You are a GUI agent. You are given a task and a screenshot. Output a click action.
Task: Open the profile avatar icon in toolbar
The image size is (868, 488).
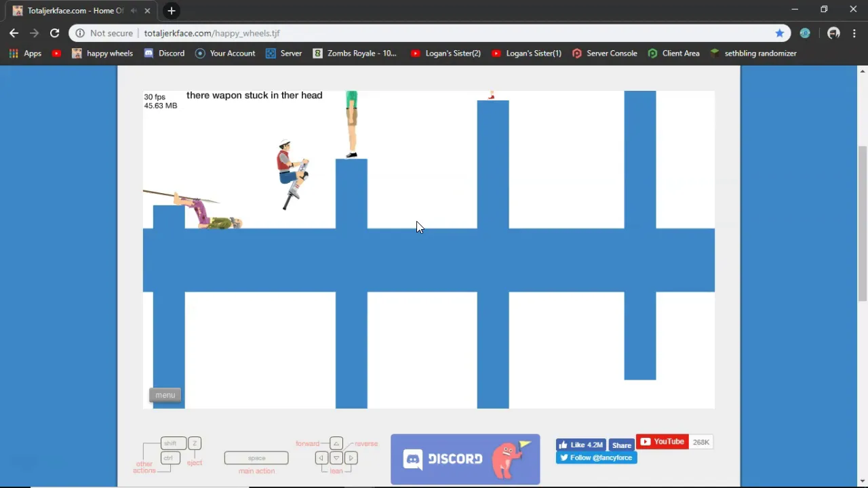pyautogui.click(x=833, y=33)
